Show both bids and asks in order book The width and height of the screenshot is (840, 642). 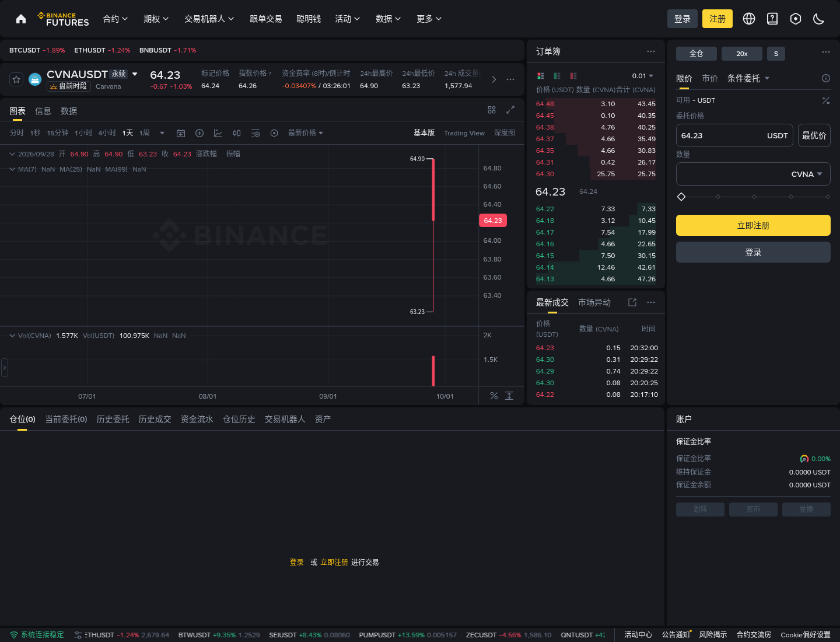[x=541, y=76]
